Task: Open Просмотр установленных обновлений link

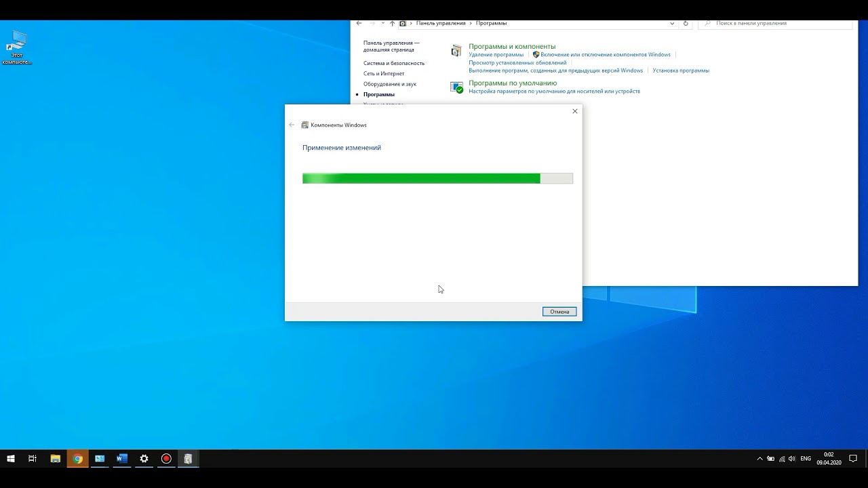Action: tap(517, 62)
